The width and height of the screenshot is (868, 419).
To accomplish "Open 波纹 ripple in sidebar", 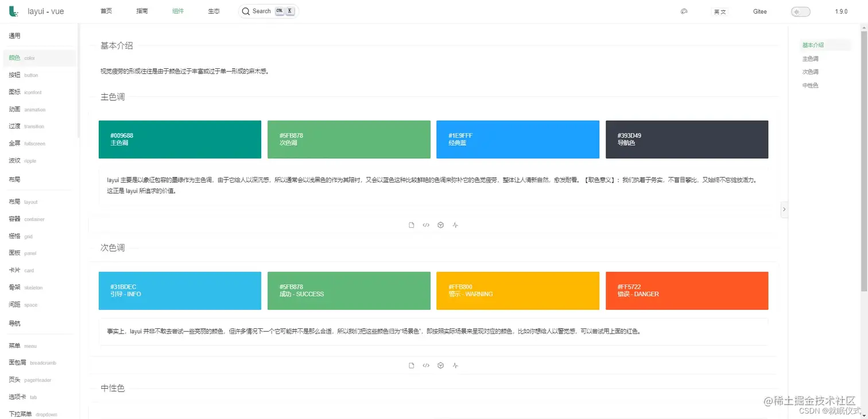I will pyautogui.click(x=39, y=161).
